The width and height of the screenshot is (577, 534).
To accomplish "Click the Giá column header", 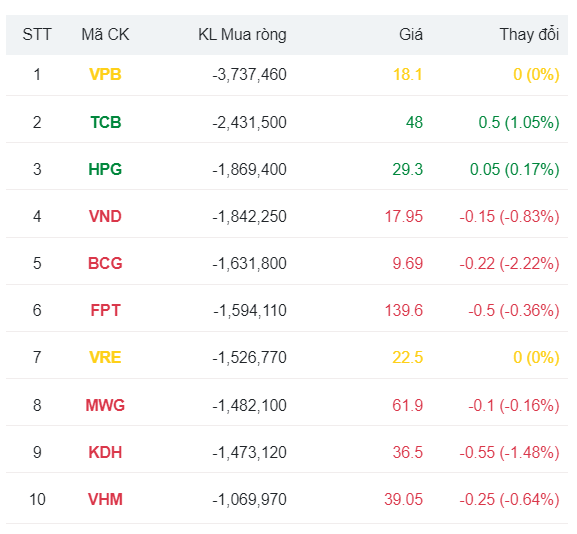I will [x=411, y=35].
